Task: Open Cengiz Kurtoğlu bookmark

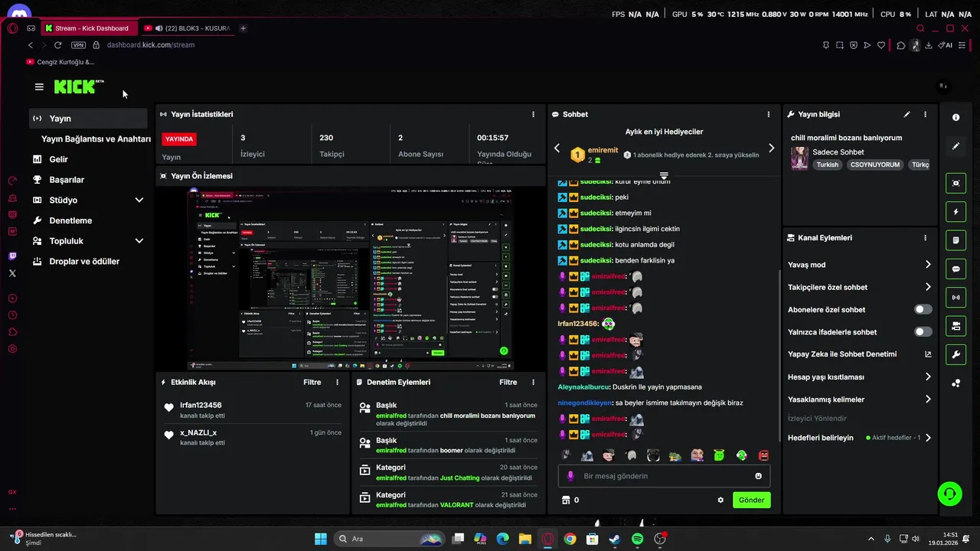Action: [60, 62]
